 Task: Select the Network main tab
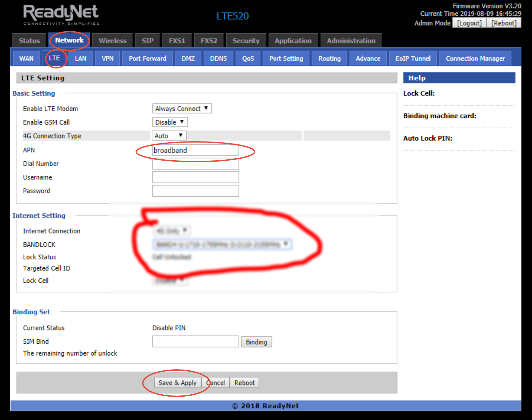coord(69,40)
